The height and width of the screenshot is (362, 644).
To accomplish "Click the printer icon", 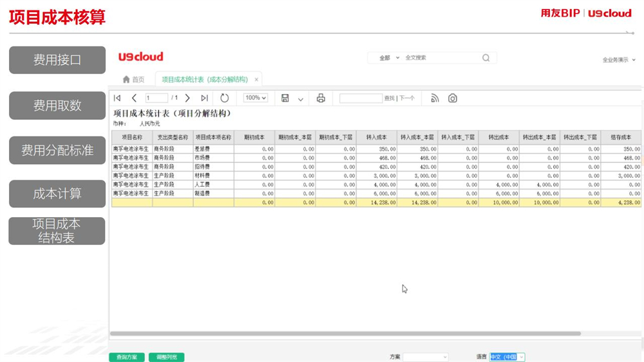I will pos(321,98).
